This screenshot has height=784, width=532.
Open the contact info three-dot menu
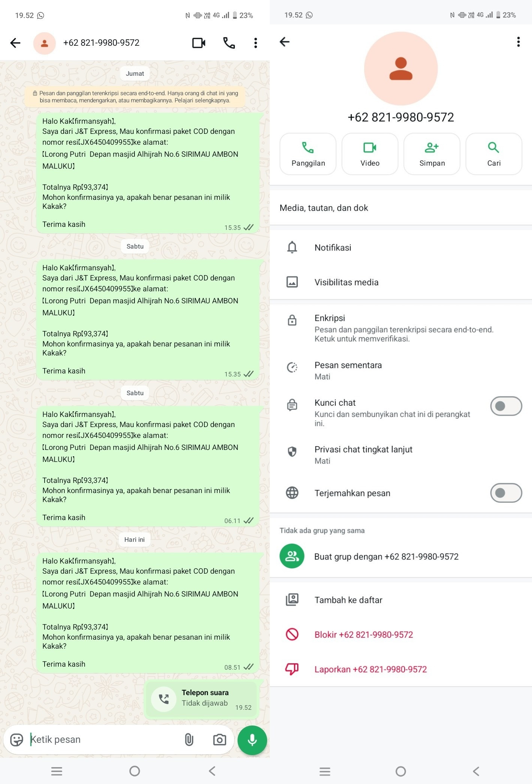coord(519,42)
